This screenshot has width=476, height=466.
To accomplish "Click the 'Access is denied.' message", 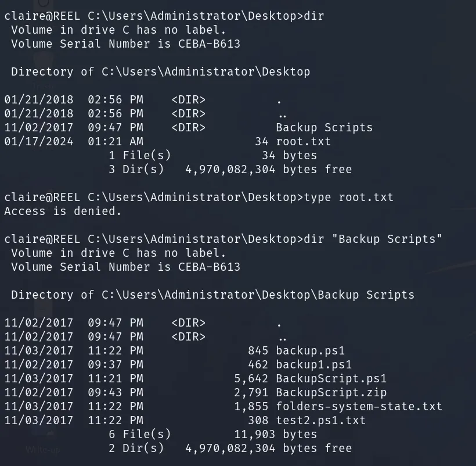I will (x=63, y=211).
